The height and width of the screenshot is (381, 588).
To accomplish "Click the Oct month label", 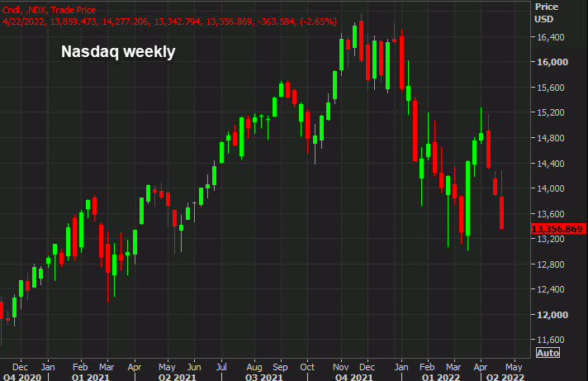I will [307, 367].
